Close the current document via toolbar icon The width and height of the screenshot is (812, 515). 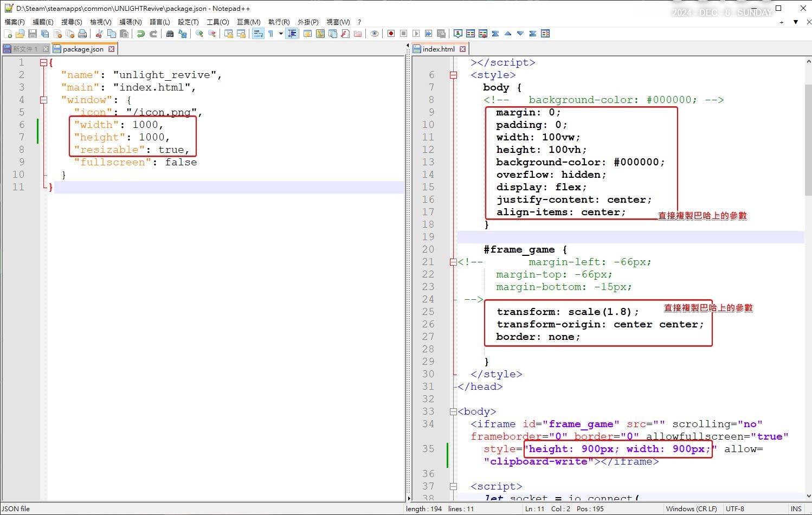pos(57,34)
